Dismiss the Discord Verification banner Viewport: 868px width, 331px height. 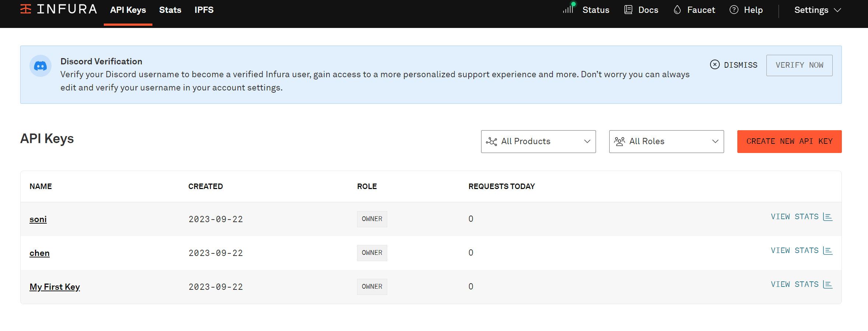(734, 65)
